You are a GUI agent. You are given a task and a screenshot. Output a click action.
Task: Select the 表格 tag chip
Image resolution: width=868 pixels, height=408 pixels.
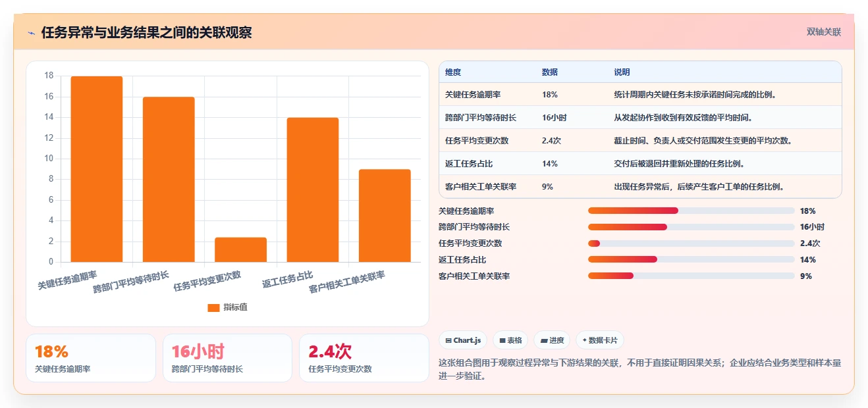pyautogui.click(x=510, y=340)
